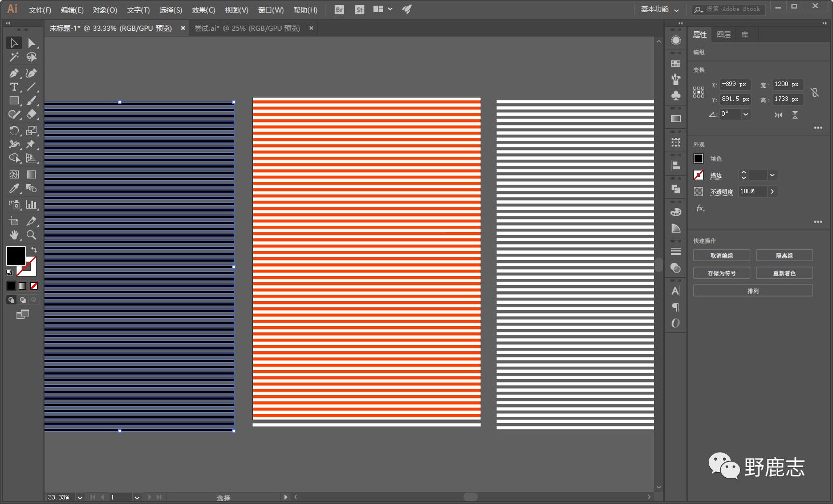Image resolution: width=833 pixels, height=504 pixels.
Task: Open the 效果(C) menu
Action: pyautogui.click(x=203, y=10)
